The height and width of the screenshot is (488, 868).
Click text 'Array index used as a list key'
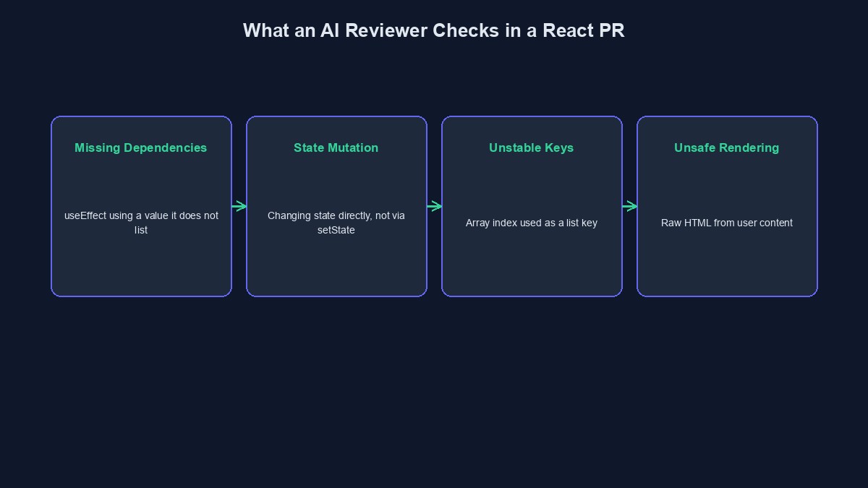532,223
